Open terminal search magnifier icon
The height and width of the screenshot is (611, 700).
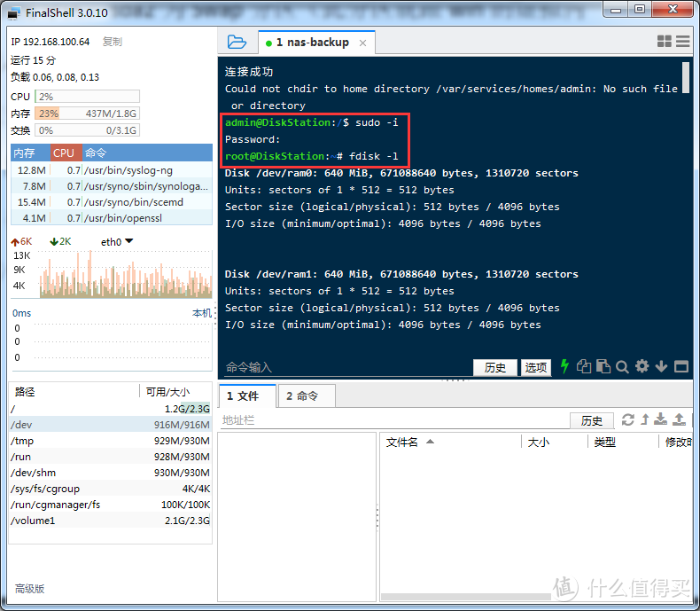[x=622, y=367]
